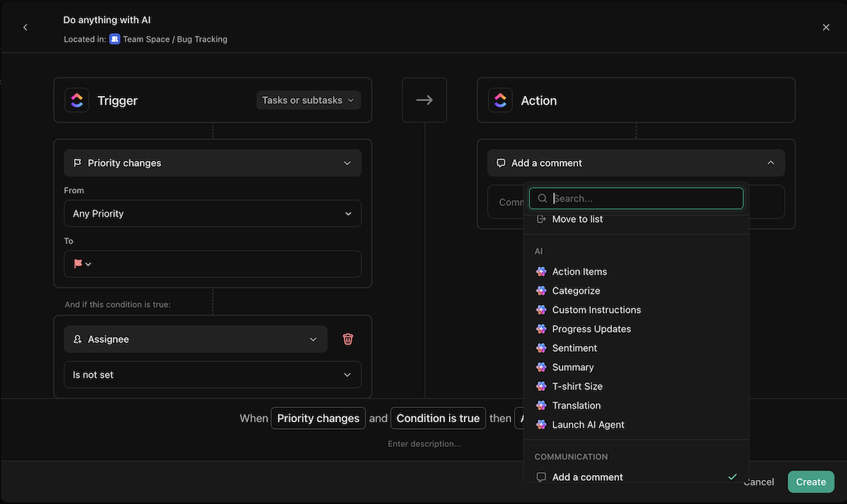Click the arrow connecting Trigger to Action

[x=424, y=100]
